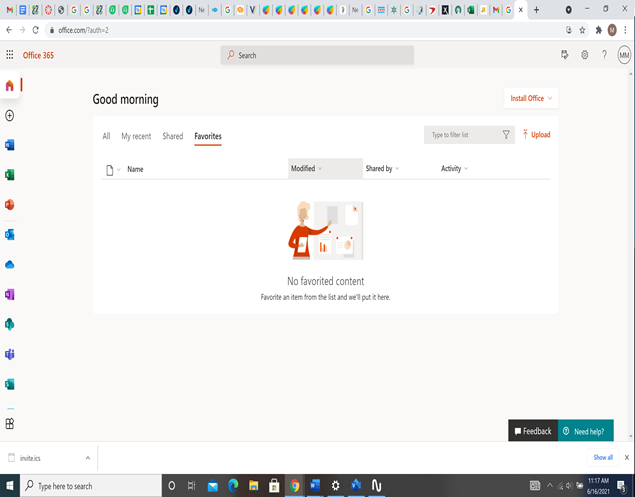Reload the page in Chrome
The width and height of the screenshot is (635, 497).
coord(36,30)
